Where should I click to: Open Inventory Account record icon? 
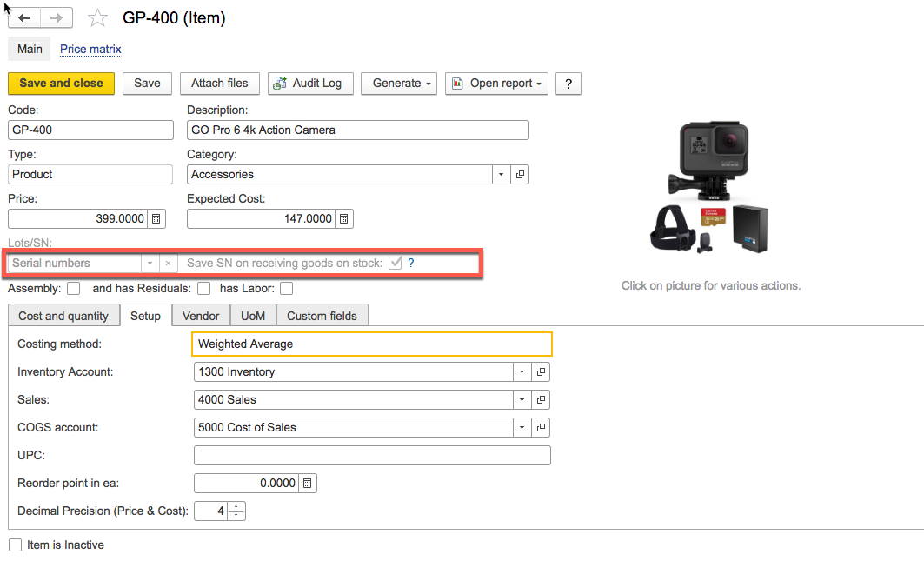pyautogui.click(x=541, y=372)
